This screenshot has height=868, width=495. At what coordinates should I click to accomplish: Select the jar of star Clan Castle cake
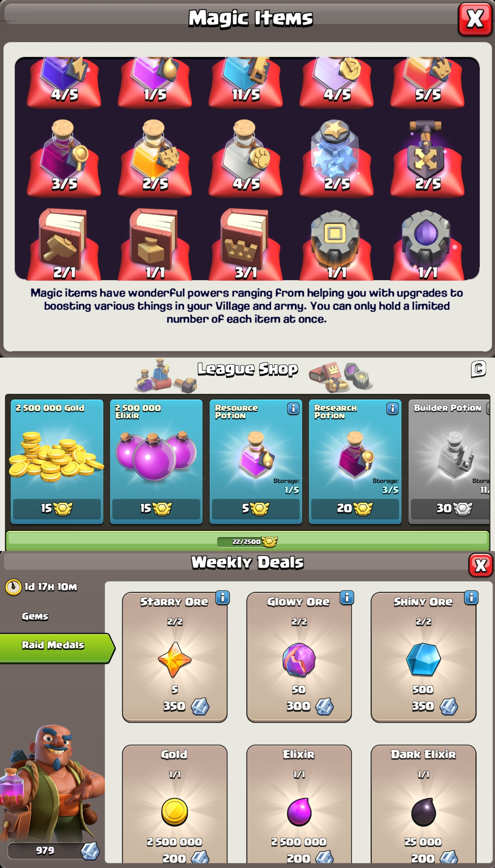(x=337, y=156)
